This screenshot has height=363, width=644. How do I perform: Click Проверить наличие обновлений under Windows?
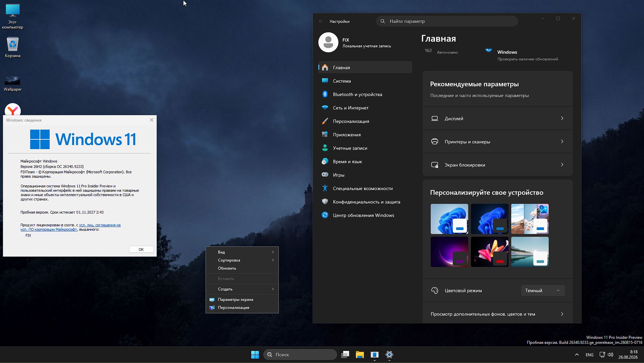tap(528, 59)
